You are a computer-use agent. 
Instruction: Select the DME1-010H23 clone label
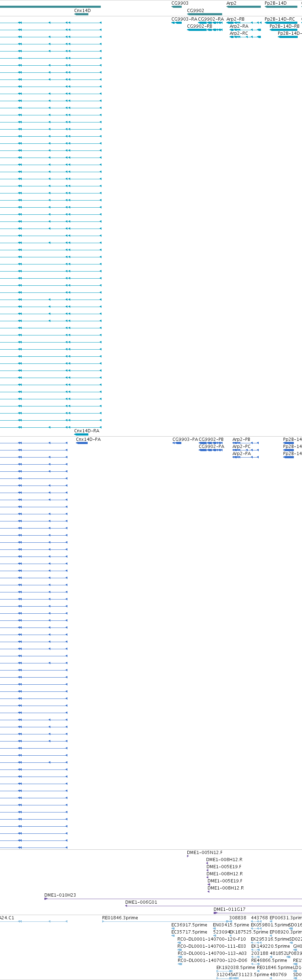(x=60, y=895)
